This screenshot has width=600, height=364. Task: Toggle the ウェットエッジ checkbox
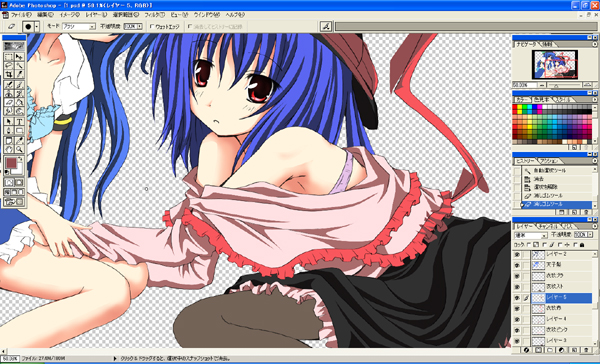click(152, 27)
